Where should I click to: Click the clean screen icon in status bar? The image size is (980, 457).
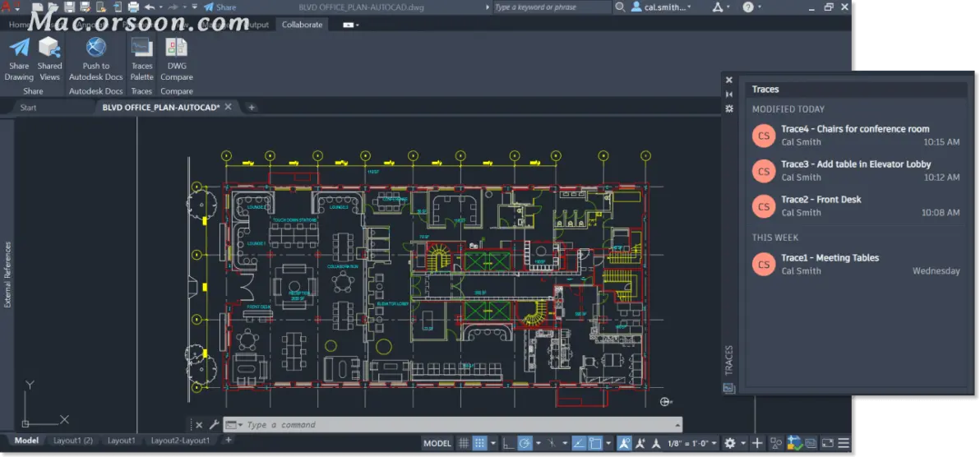(828, 443)
